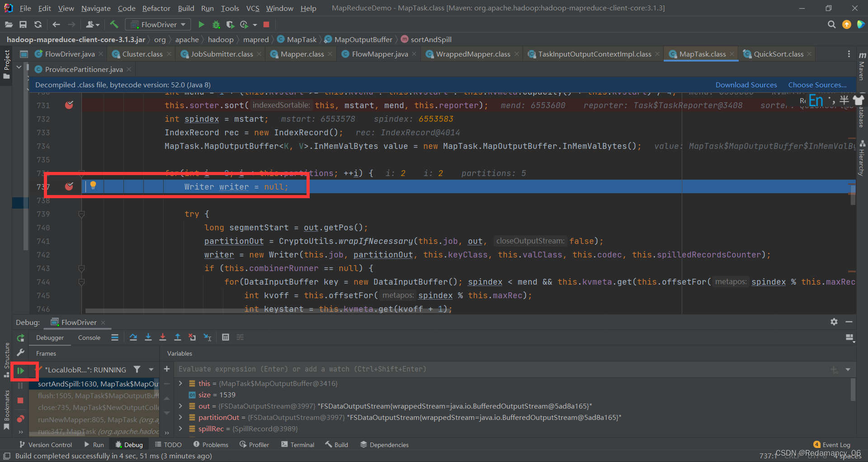
Task: Open thread selector dropdown arrow in Frames
Action: [x=151, y=370]
